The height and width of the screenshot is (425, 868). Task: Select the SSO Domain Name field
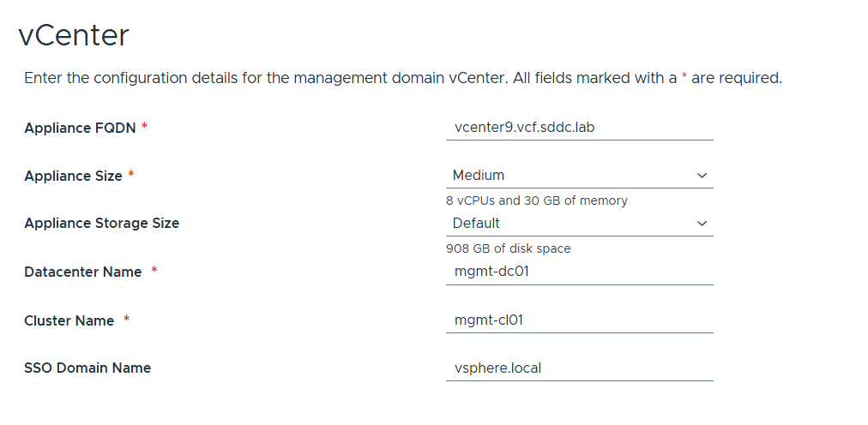(x=579, y=368)
